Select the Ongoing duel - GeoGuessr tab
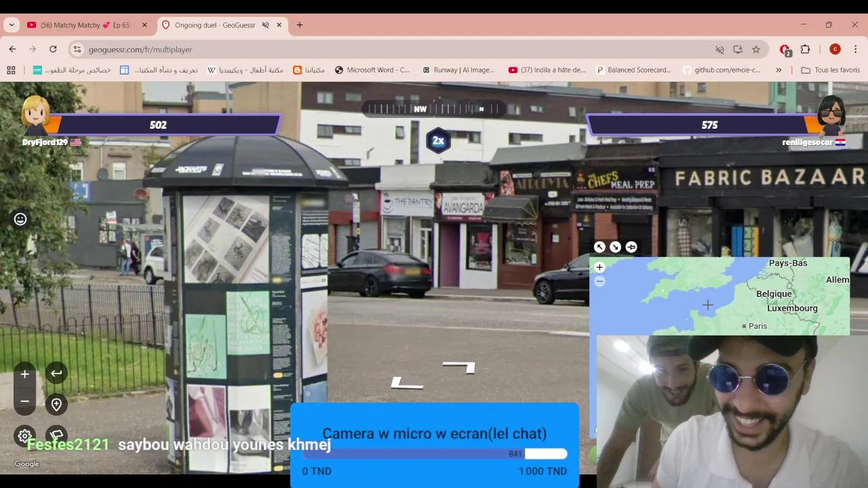Viewport: 868px width, 488px height. 215,25
